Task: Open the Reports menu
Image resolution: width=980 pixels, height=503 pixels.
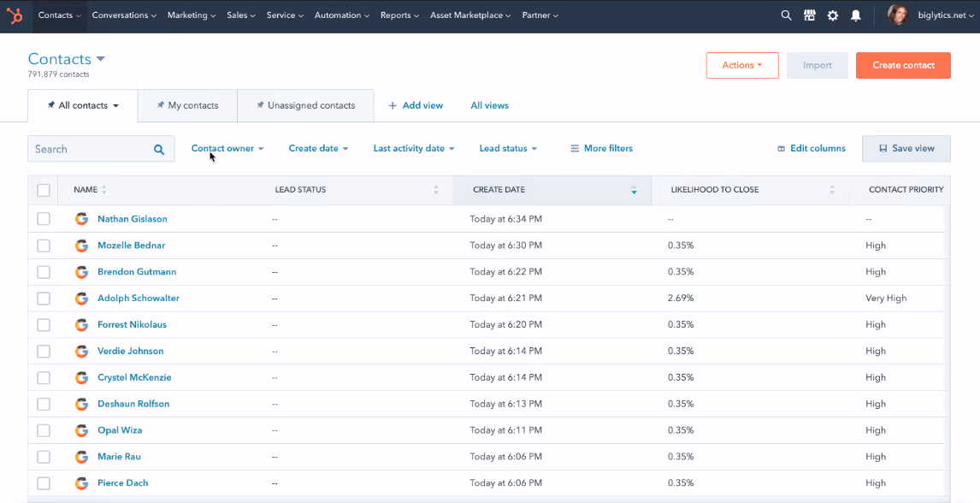Action: 400,15
